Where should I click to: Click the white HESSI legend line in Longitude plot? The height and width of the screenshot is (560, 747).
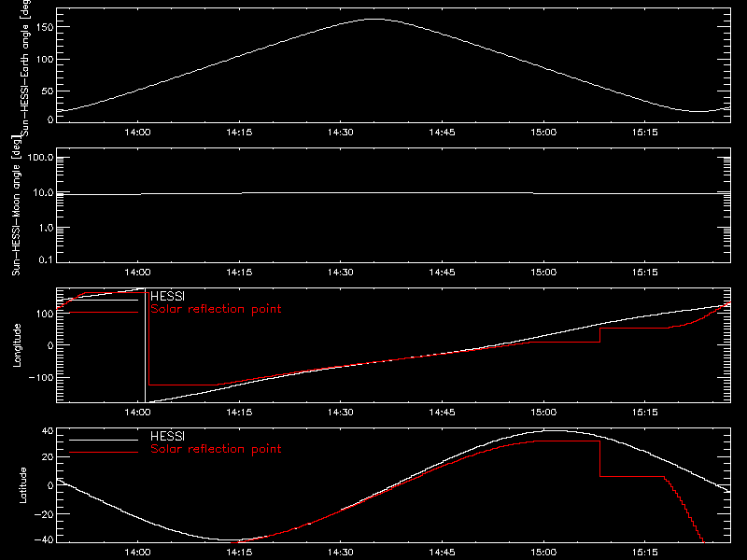coord(104,300)
